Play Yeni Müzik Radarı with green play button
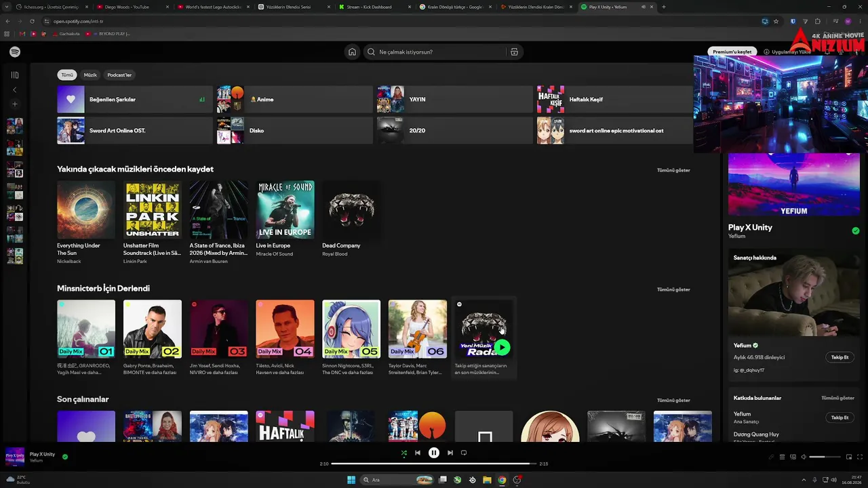 [x=502, y=348]
